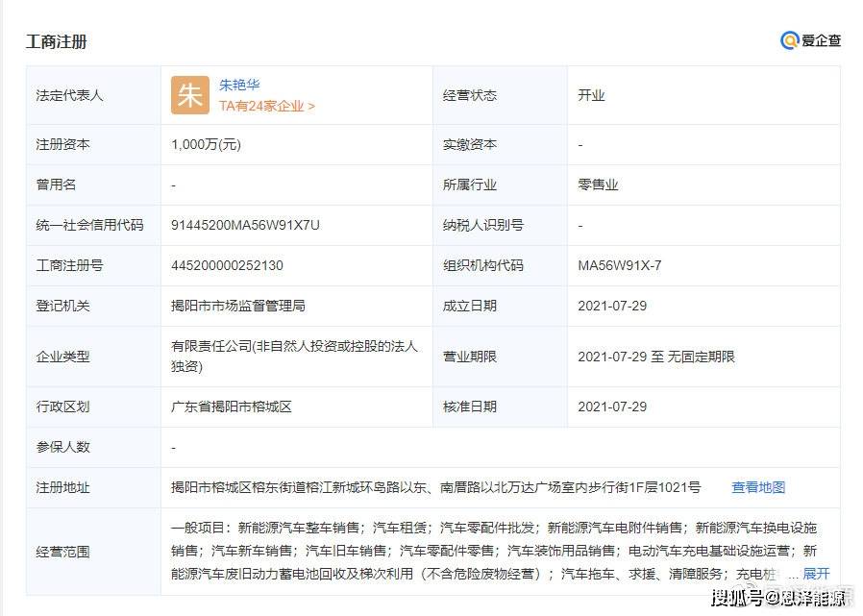
Task: Select the 零售业 industry value
Action: tap(598, 185)
